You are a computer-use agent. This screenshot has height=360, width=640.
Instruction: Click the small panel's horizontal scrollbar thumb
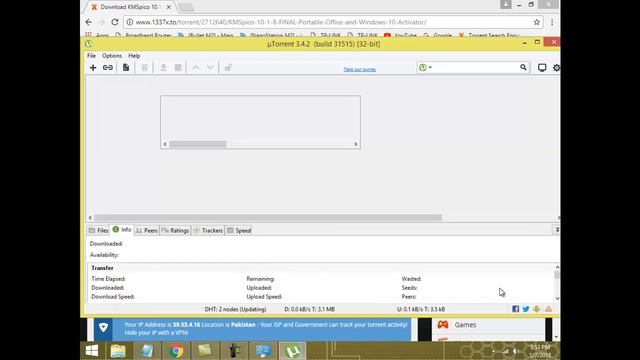click(198, 144)
